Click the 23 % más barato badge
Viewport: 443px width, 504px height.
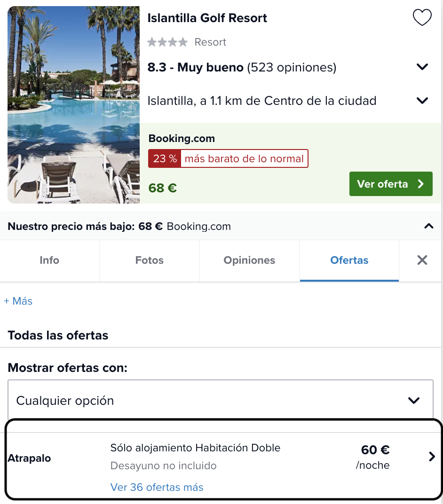coord(228,158)
